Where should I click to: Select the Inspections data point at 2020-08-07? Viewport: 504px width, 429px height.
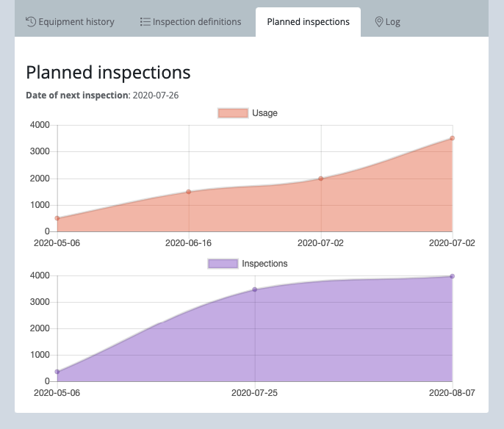tap(453, 276)
